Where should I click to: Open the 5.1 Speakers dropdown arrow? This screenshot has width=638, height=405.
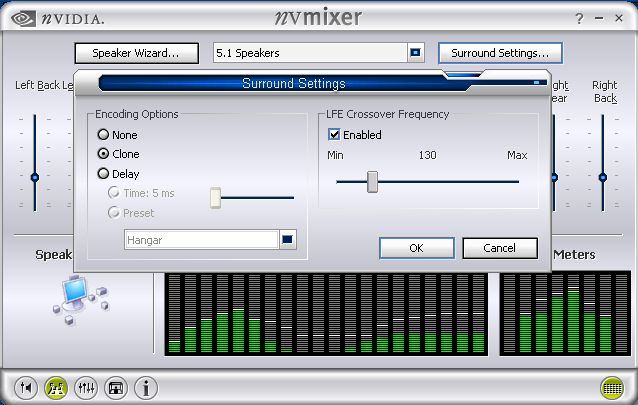click(415, 53)
